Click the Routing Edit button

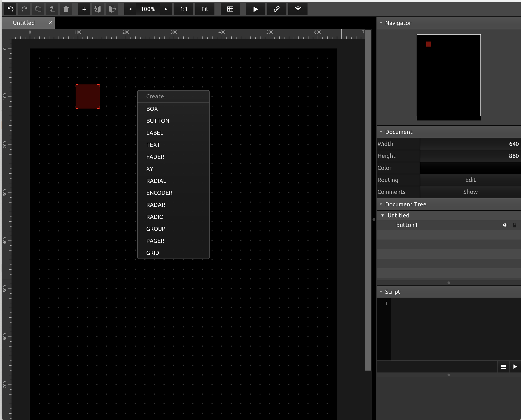coord(470,180)
